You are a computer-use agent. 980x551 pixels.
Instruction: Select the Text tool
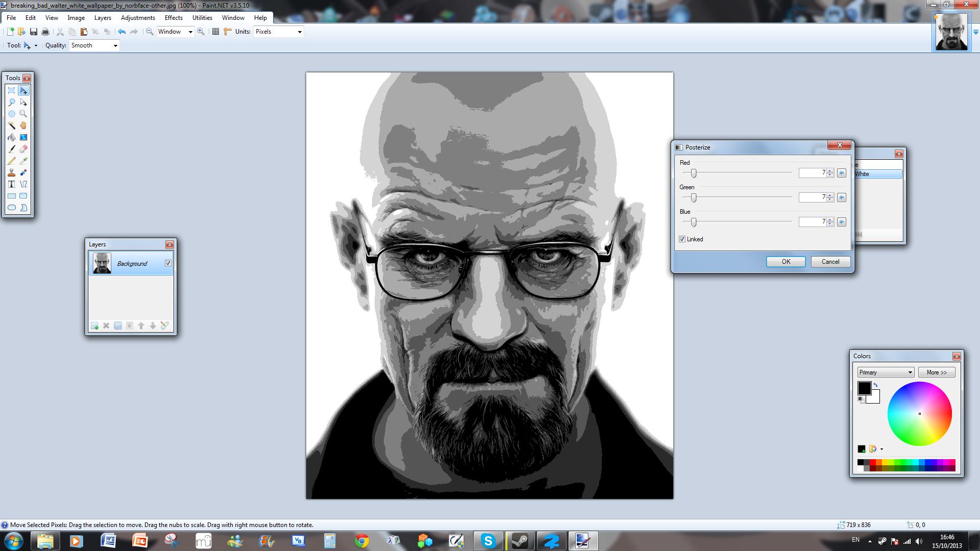[12, 184]
